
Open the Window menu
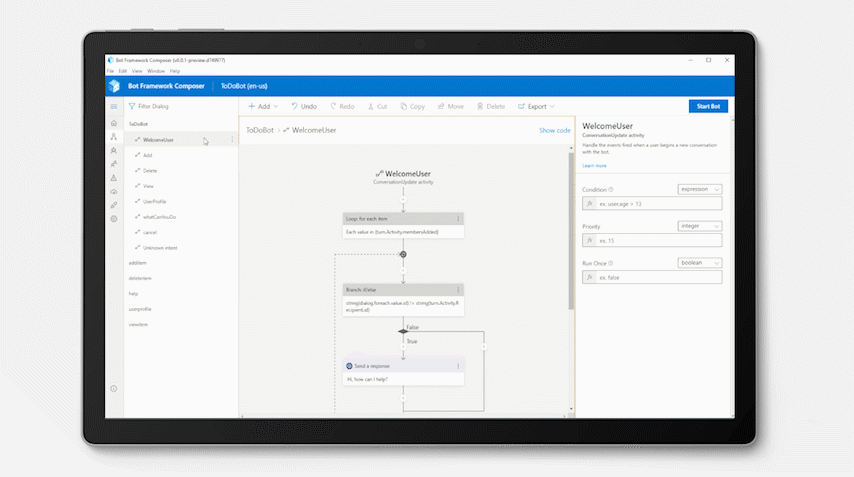pyautogui.click(x=156, y=71)
